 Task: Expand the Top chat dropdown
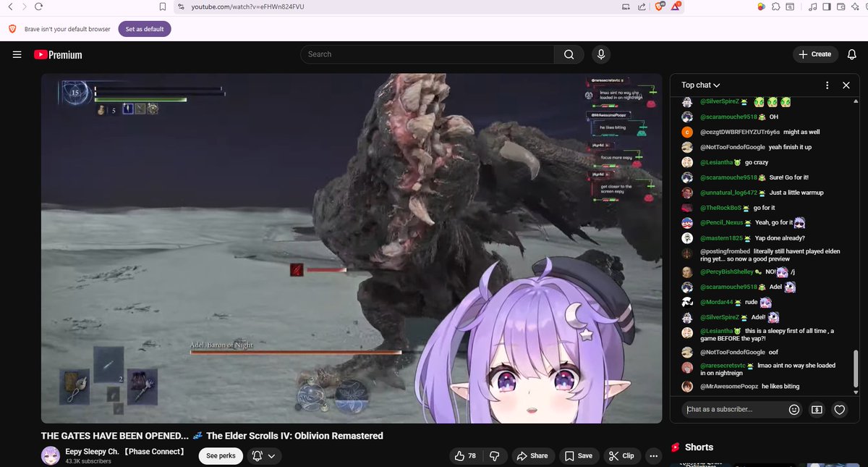[x=701, y=85]
